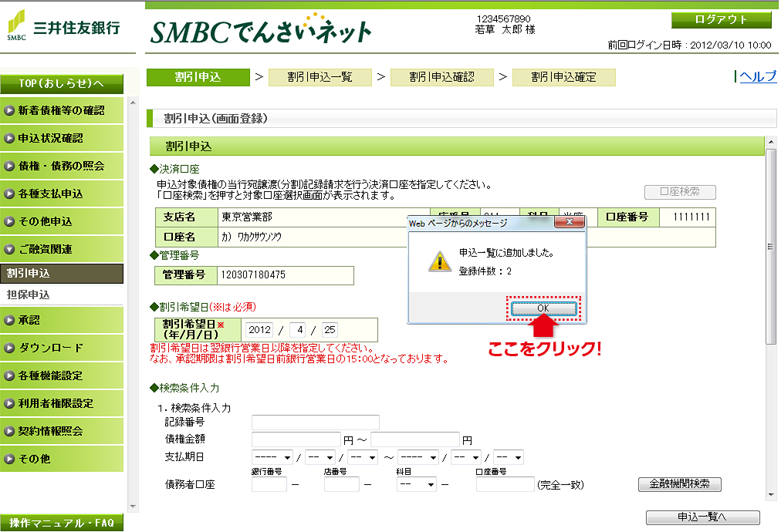Open 契約情報照会 menu
The height and width of the screenshot is (532, 781).
62,432
